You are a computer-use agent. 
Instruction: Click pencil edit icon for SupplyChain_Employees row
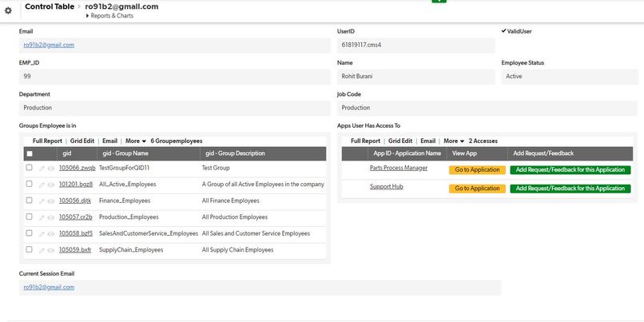coord(42,251)
